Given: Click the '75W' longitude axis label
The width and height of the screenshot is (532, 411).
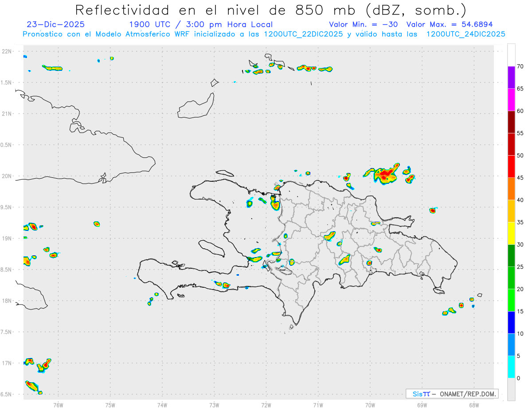Looking at the screenshot, I should [110, 405].
